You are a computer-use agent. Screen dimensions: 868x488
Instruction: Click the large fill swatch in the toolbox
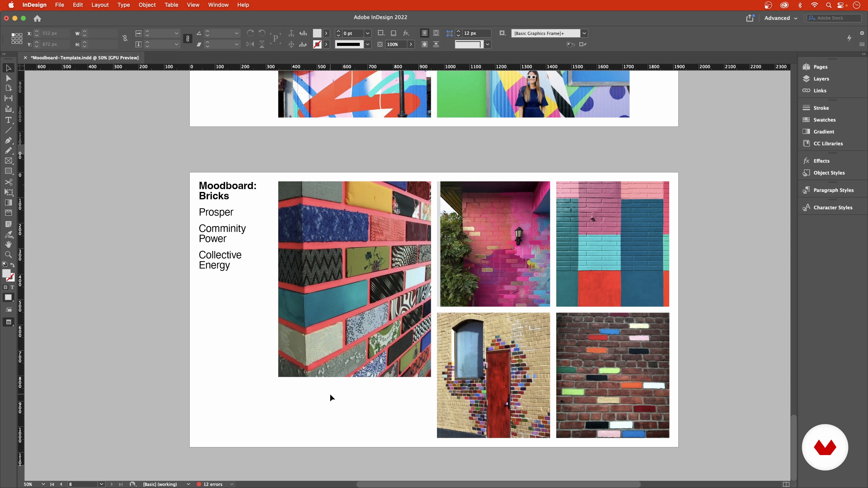click(6, 274)
